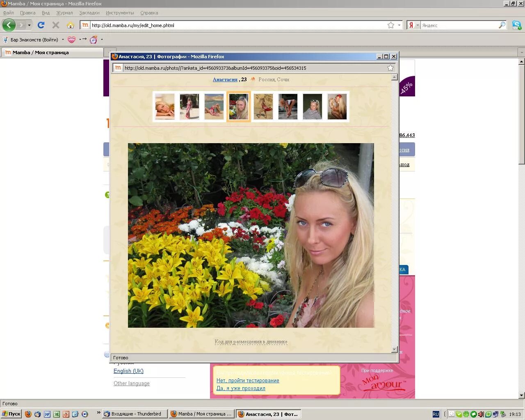
Task: Reload the page with the blue refresh icon
Action: (41, 25)
